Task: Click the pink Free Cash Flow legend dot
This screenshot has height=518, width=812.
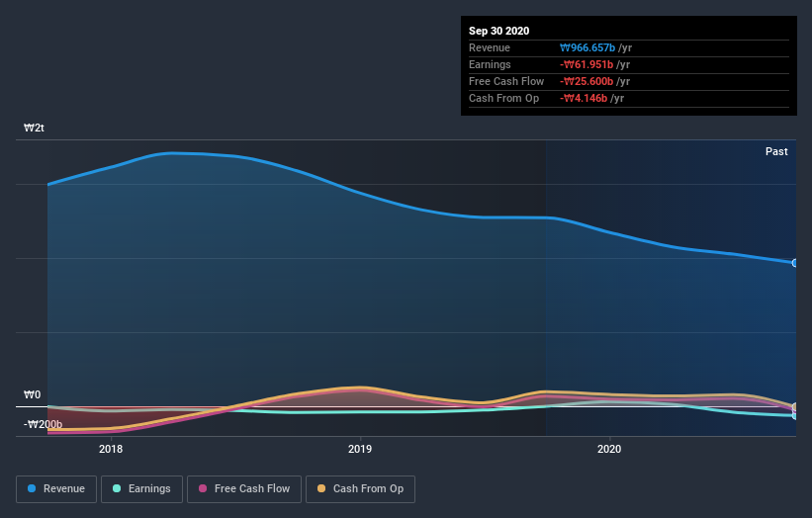Action: 203,488
